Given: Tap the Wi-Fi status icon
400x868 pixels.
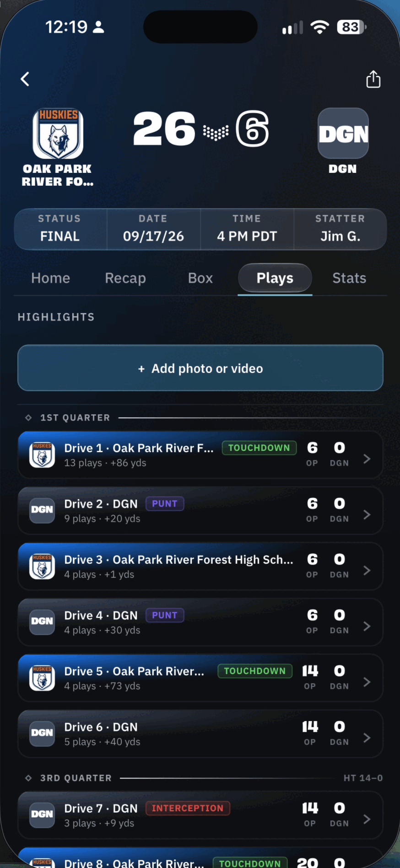Looking at the screenshot, I should [x=319, y=27].
